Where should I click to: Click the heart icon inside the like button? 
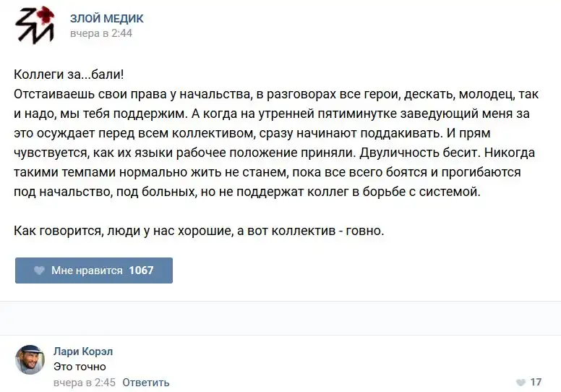point(39,270)
